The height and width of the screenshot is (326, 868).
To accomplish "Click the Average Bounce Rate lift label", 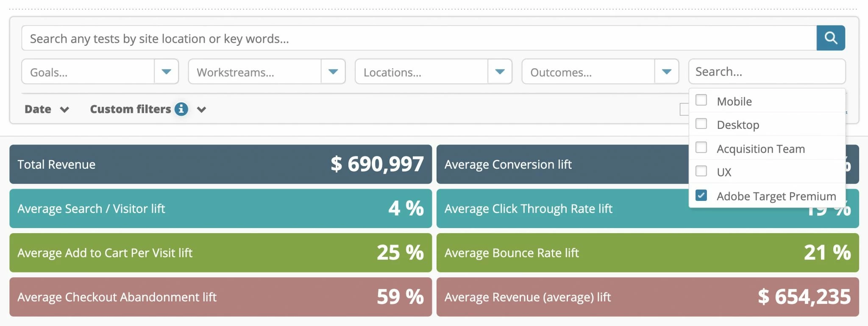I will click(512, 253).
